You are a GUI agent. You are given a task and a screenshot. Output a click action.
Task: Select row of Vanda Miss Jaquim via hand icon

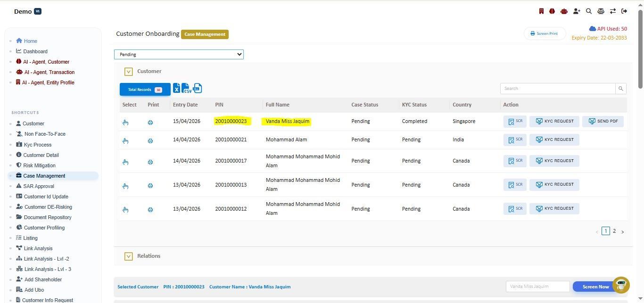click(125, 123)
